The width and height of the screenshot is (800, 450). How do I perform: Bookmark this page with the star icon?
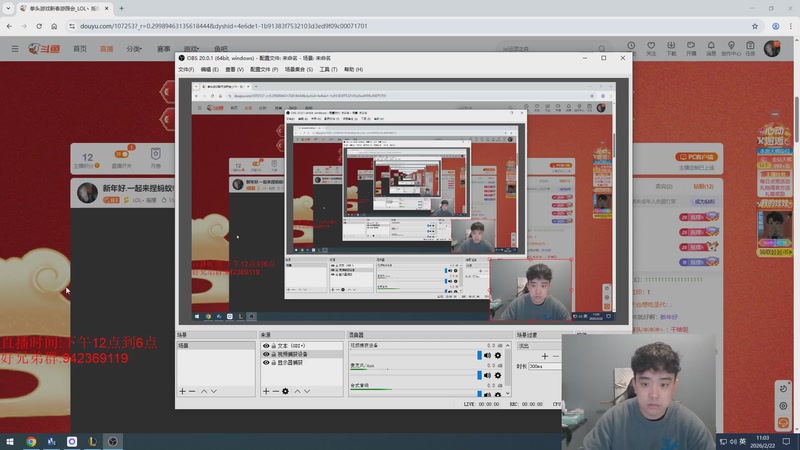pyautogui.click(x=755, y=26)
